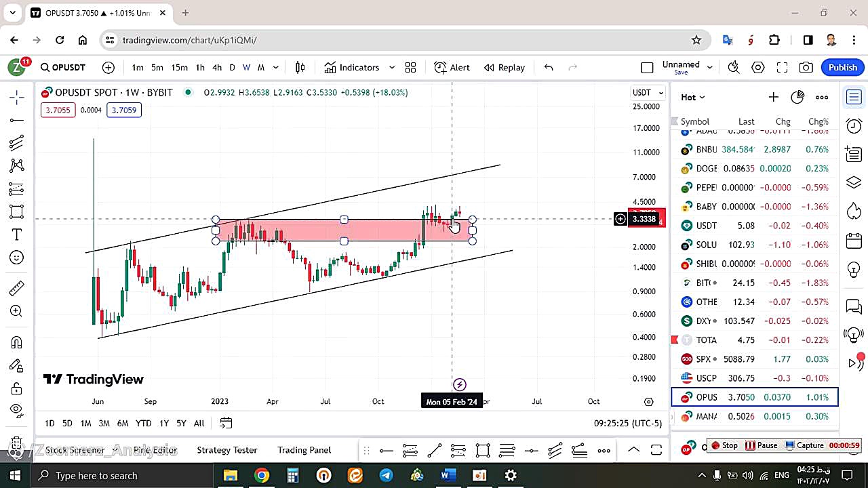The image size is (868, 488).
Task: Open the Strategy Tester tab
Action: point(227,450)
